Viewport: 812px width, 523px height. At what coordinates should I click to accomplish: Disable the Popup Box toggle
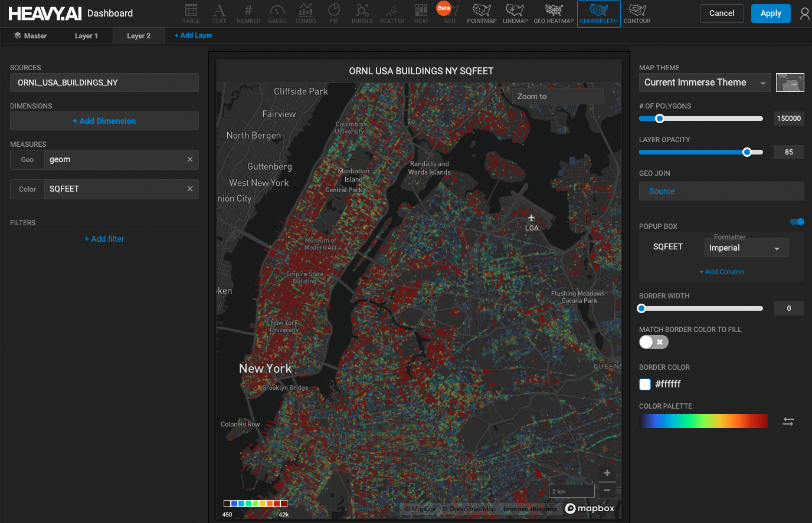coord(797,222)
